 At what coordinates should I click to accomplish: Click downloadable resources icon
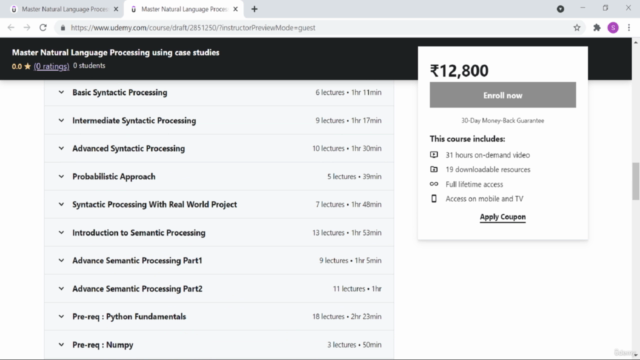click(433, 169)
